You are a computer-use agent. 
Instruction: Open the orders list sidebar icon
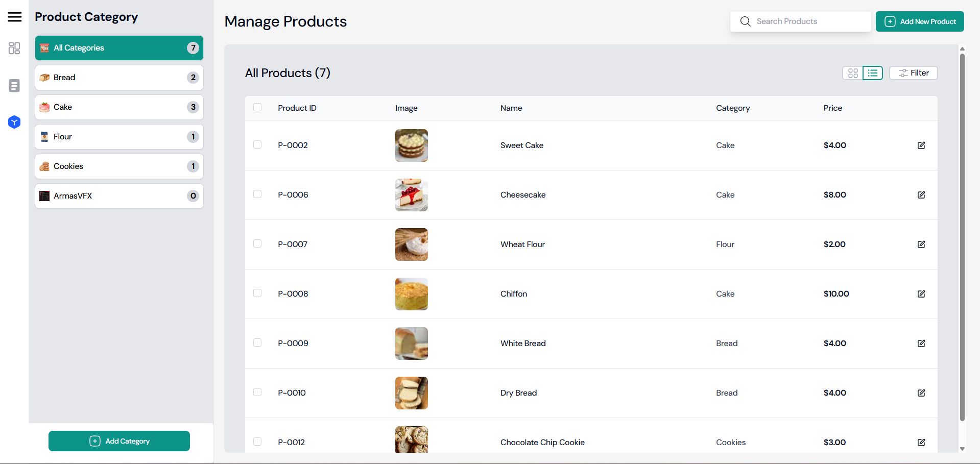click(14, 86)
